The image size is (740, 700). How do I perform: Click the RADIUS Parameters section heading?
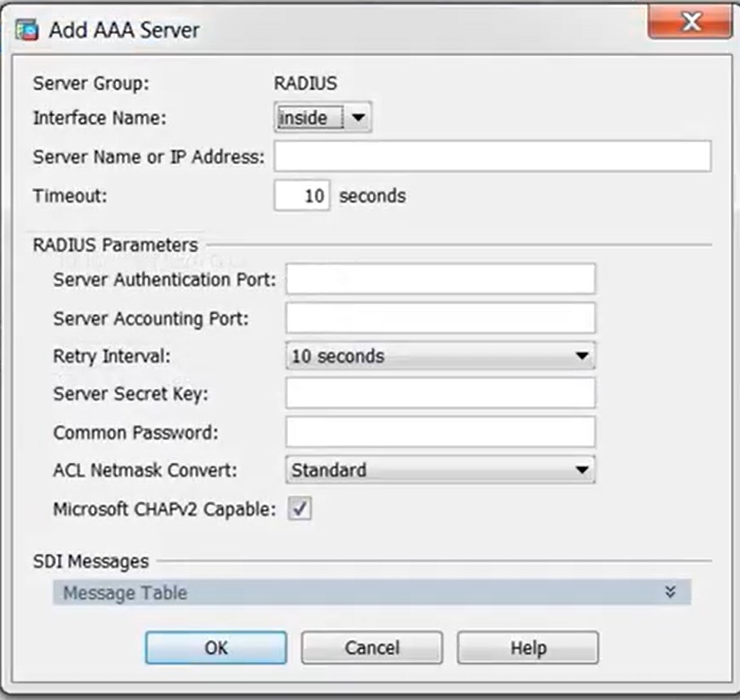coord(115,245)
